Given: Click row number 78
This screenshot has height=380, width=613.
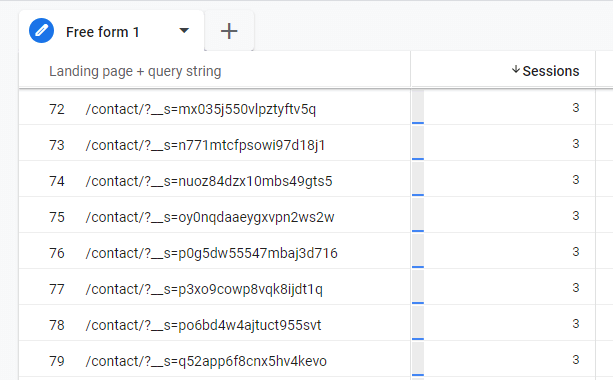Looking at the screenshot, I should [57, 325].
